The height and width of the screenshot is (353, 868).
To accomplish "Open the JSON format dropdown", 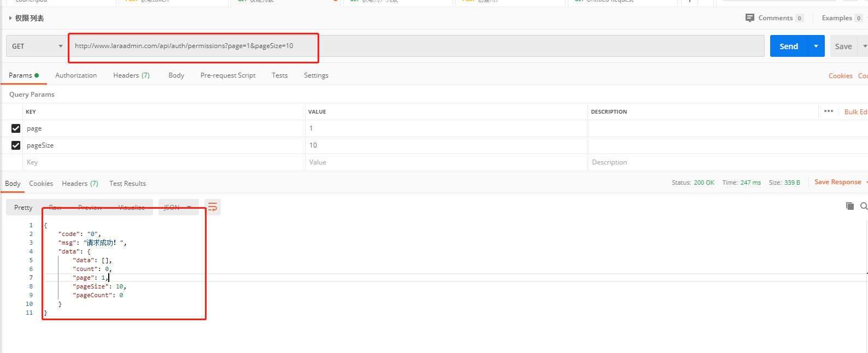I will [178, 208].
